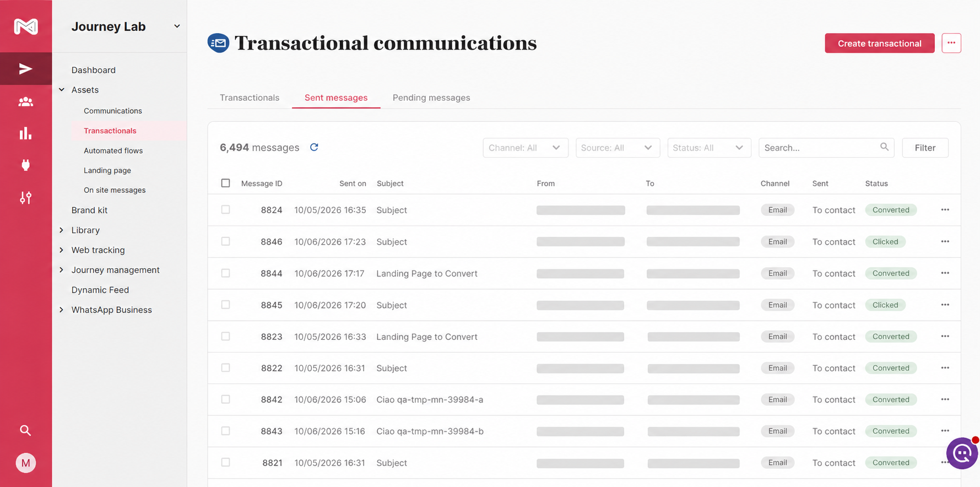
Task: Click the M logo in the red sidebar
Action: click(x=26, y=26)
